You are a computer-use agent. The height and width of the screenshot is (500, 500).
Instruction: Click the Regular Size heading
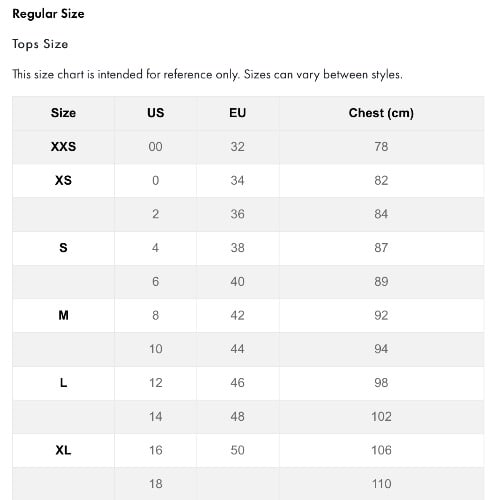coord(48,14)
